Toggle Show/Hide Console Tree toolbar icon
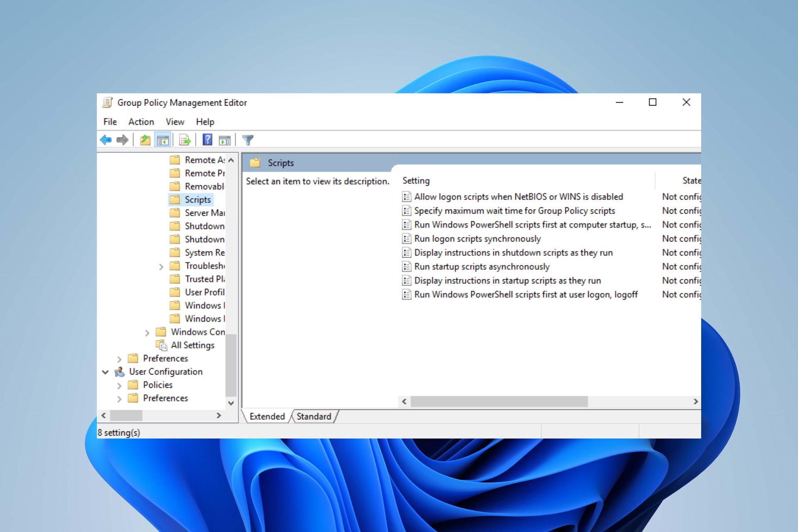 [x=163, y=140]
